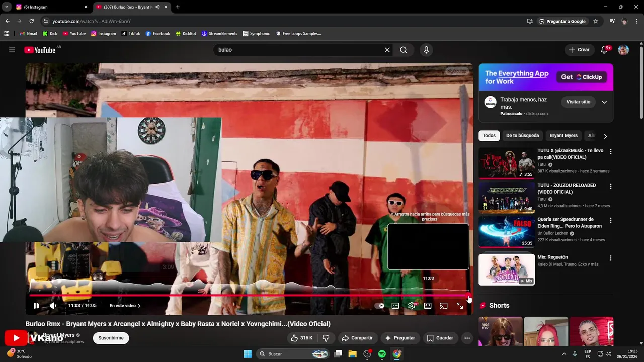The width and height of the screenshot is (644, 362).
Task: Click the address bar URL
Action: 92,21
